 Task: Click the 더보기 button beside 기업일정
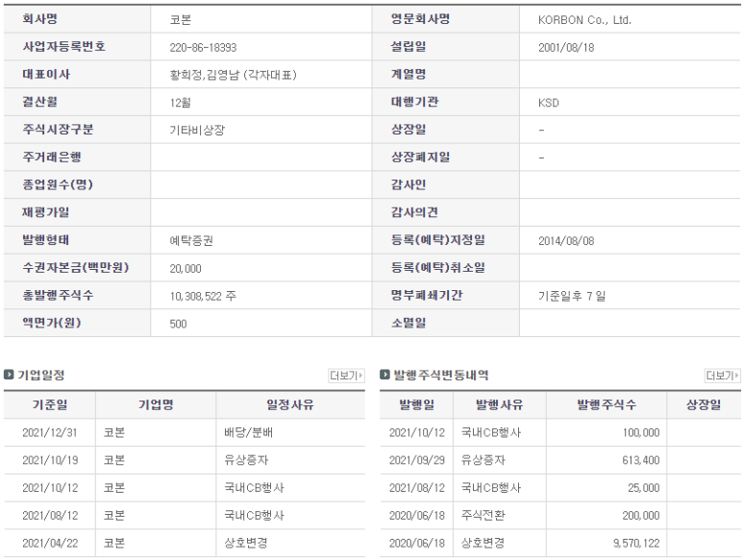tap(346, 376)
